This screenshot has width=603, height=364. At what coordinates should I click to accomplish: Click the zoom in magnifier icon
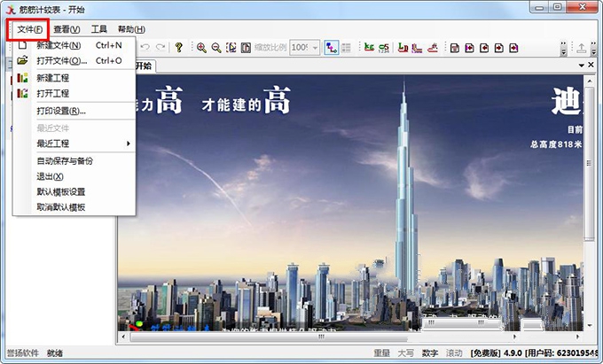201,48
